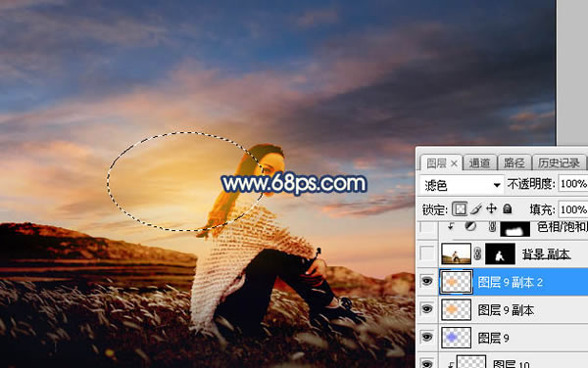Open the 滤色 blend mode dropdown
The image size is (588, 368).
[x=461, y=185]
